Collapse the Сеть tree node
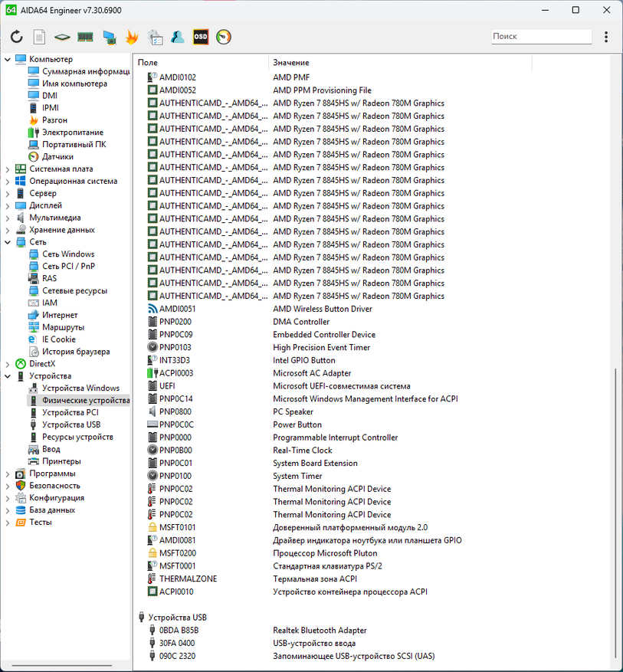The height and width of the screenshot is (672, 623). tap(8, 242)
